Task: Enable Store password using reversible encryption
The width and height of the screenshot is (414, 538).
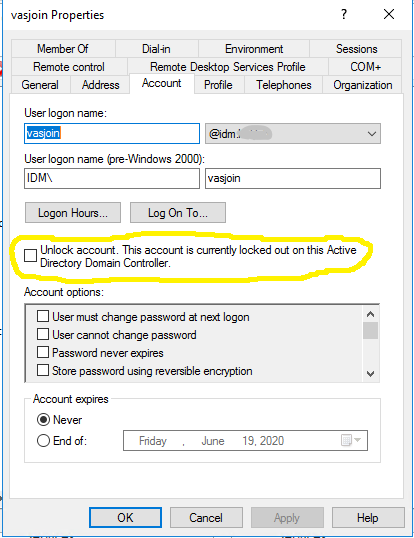Action: click(x=43, y=371)
